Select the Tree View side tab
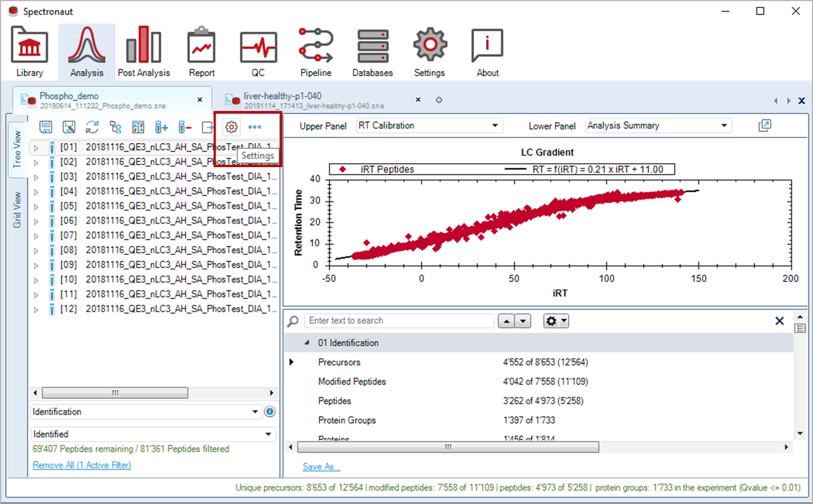This screenshot has height=504, width=813. (17, 149)
